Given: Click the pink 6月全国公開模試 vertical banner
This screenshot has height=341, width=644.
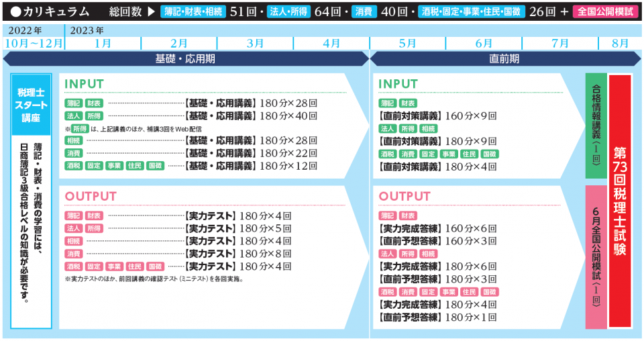Looking at the screenshot, I should [596, 256].
